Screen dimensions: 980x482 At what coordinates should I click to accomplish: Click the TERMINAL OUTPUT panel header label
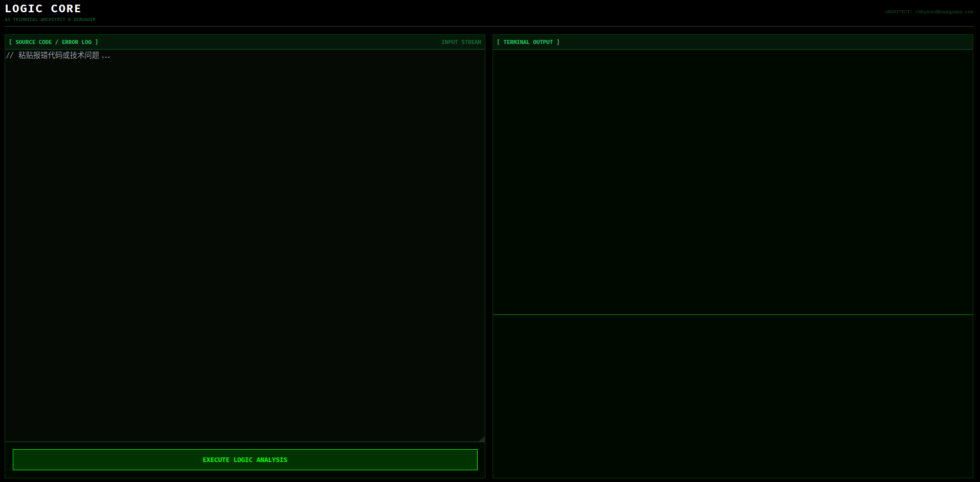[x=528, y=42]
